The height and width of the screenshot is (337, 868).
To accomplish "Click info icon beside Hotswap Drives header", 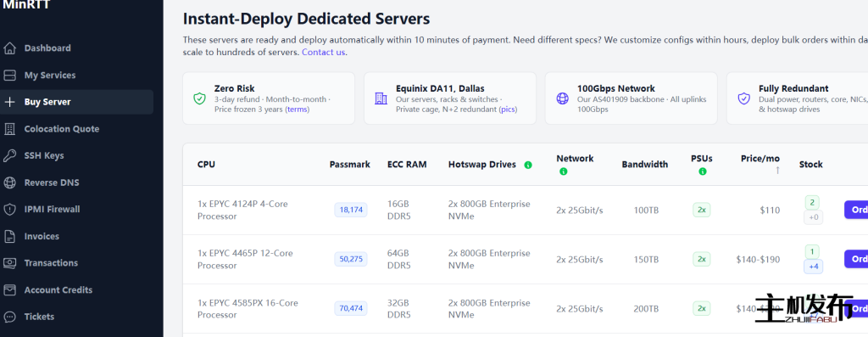I will click(528, 166).
